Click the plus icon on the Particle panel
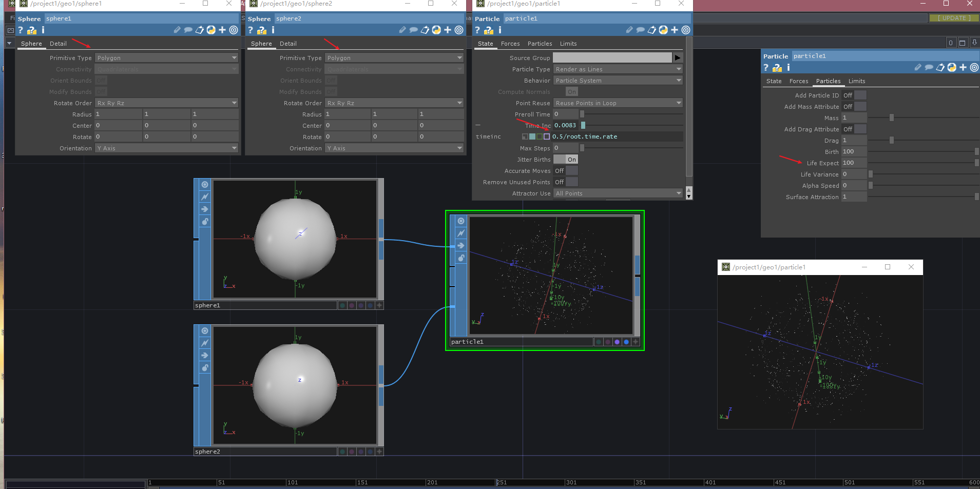 [963, 67]
